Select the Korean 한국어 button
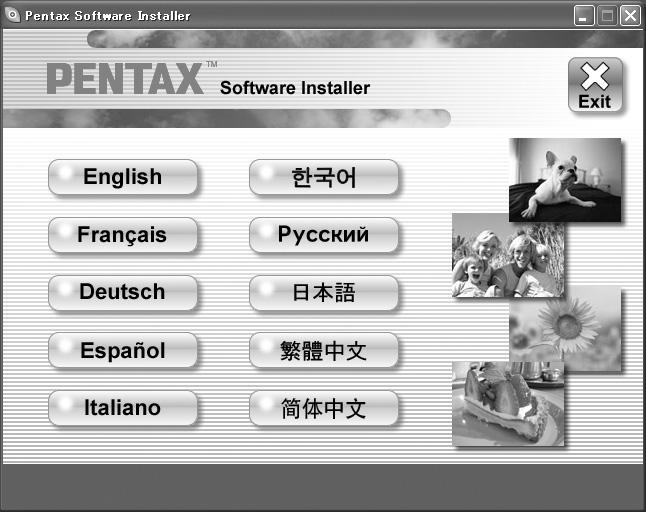646x512 pixels. coord(324,177)
